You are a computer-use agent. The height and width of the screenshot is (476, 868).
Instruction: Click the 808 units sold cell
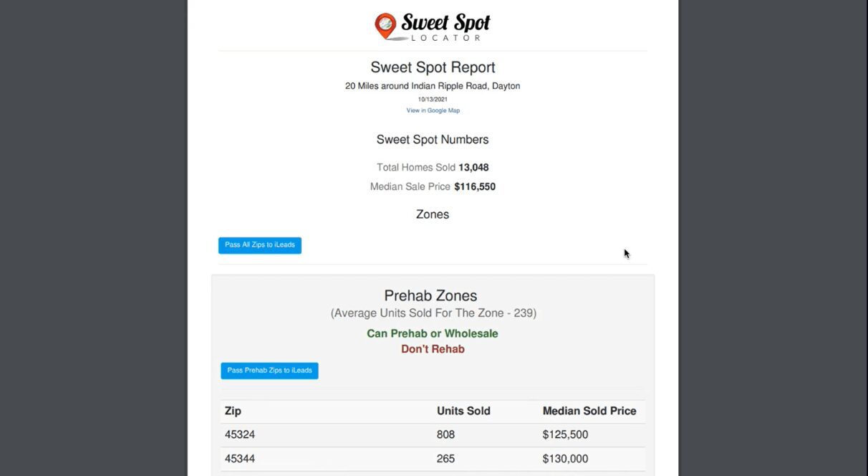(x=445, y=435)
